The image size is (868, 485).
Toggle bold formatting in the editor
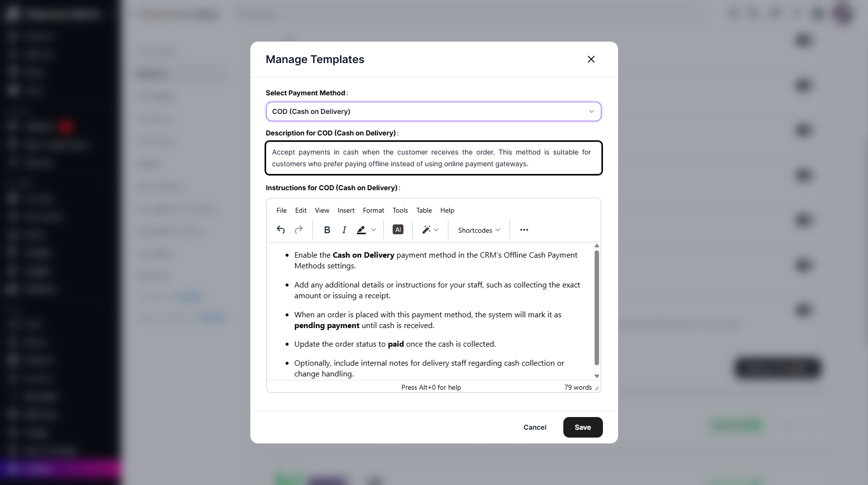pyautogui.click(x=327, y=230)
